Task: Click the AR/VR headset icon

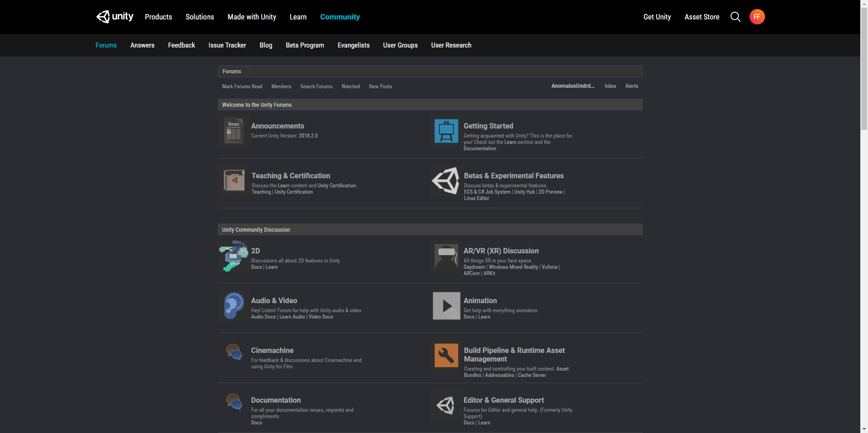Action: [x=446, y=257]
